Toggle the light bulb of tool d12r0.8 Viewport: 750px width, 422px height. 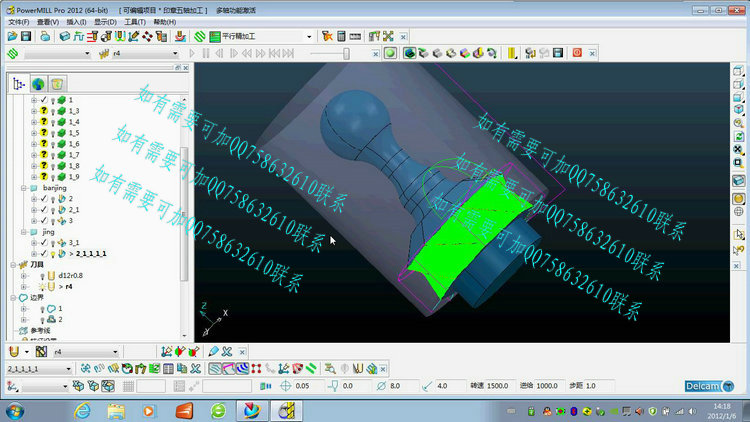click(x=43, y=276)
